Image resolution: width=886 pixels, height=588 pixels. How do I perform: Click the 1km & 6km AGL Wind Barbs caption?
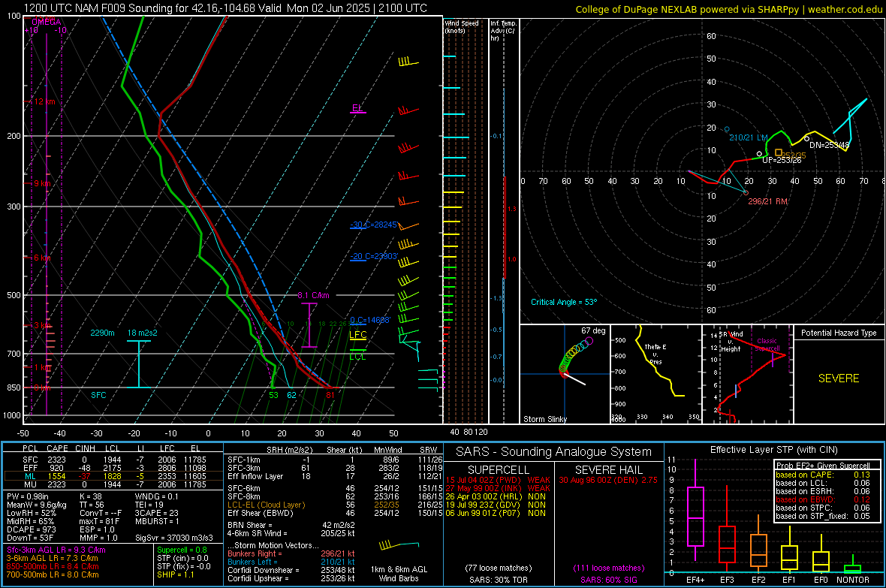(x=399, y=574)
